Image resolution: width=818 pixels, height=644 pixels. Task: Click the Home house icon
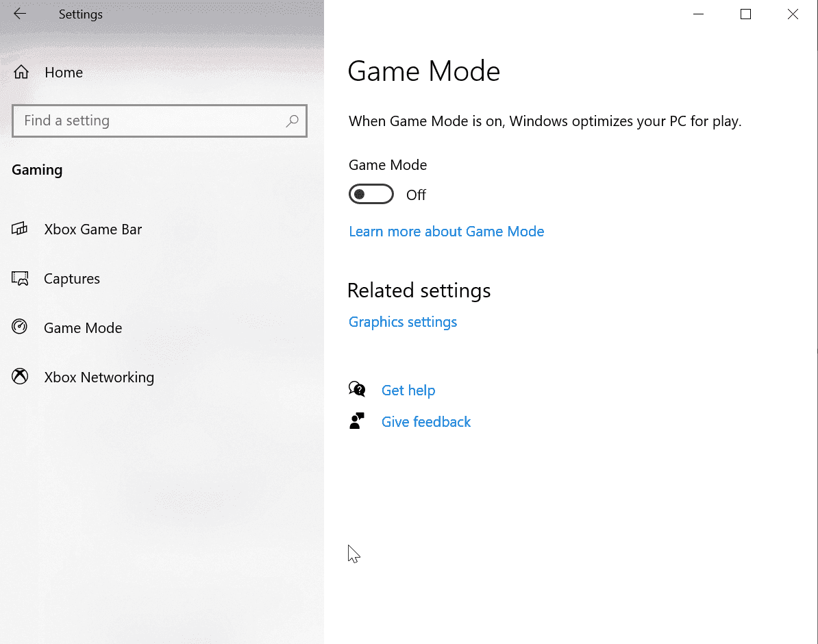pos(21,73)
